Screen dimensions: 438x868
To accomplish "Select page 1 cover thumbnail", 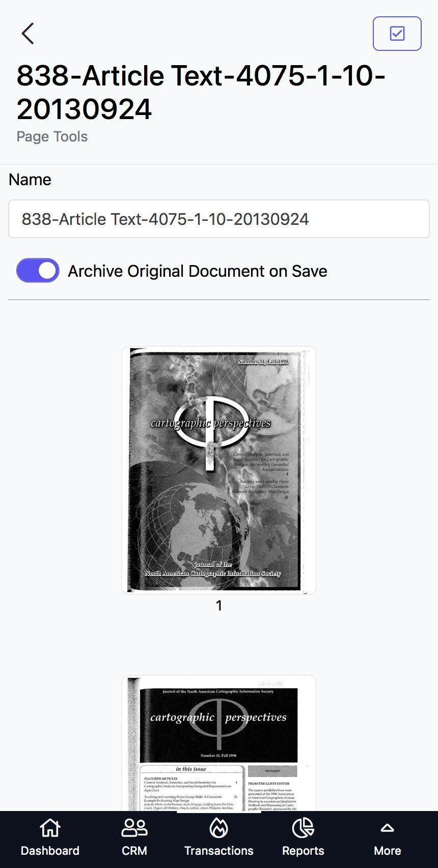I will (219, 470).
